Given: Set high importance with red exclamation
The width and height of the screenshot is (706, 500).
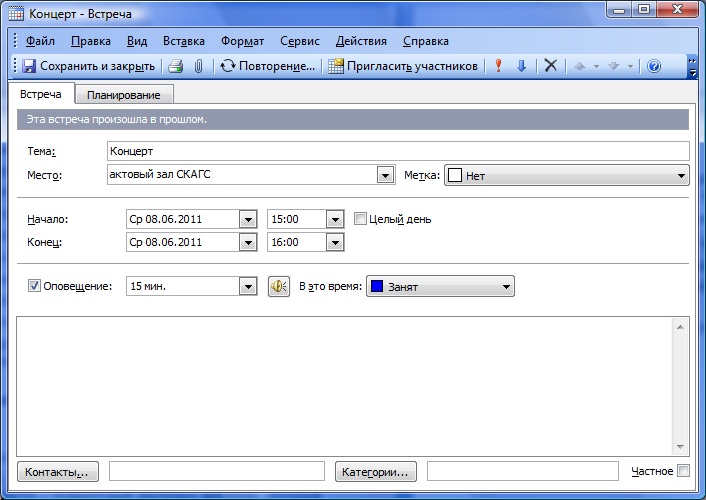Looking at the screenshot, I should [498, 66].
